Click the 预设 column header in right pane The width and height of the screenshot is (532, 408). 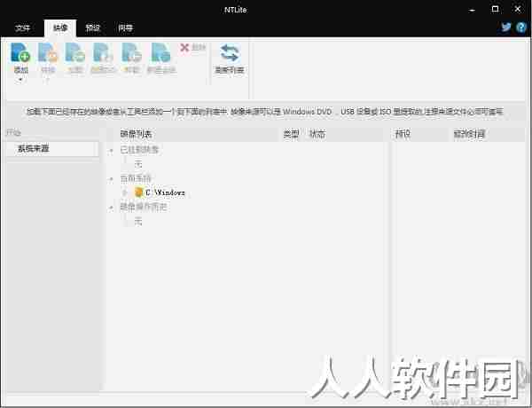tap(403, 134)
